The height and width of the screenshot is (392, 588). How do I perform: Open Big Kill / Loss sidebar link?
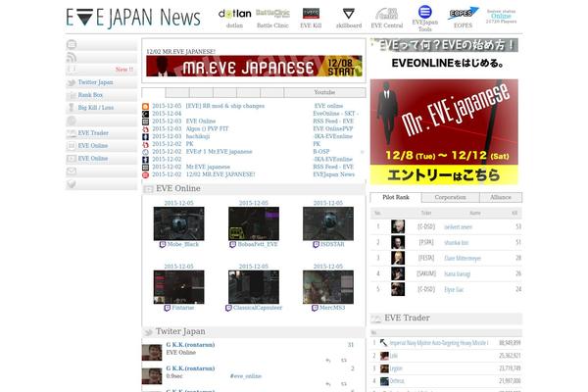96,108
